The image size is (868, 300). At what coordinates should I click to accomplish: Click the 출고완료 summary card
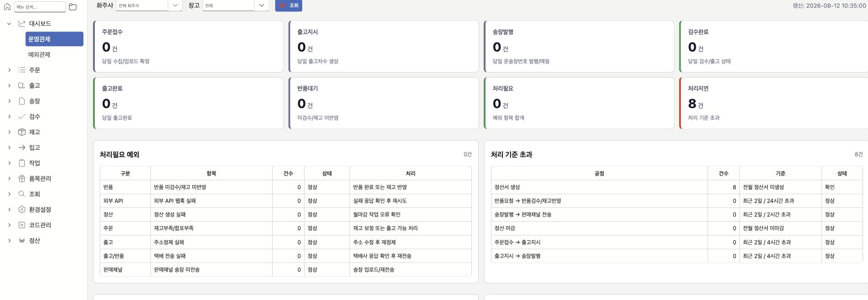pos(188,103)
